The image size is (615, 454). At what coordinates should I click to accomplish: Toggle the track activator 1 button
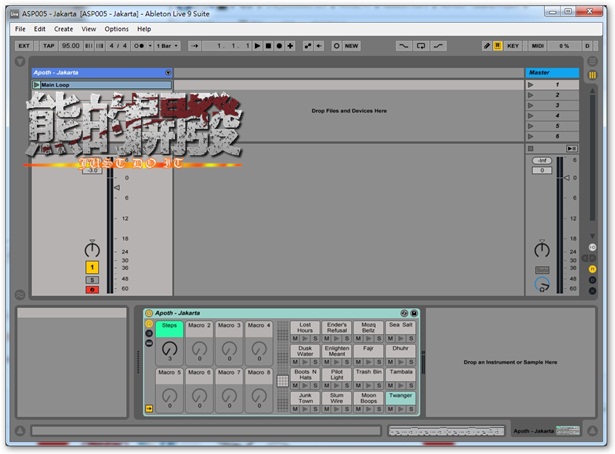point(92,267)
